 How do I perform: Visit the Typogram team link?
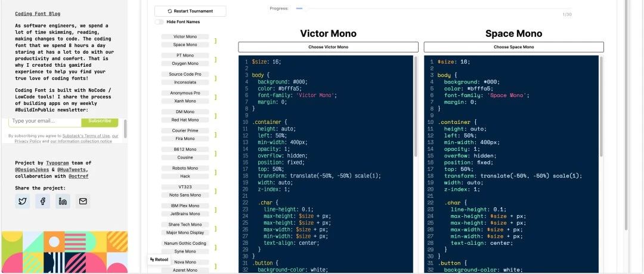57,163
